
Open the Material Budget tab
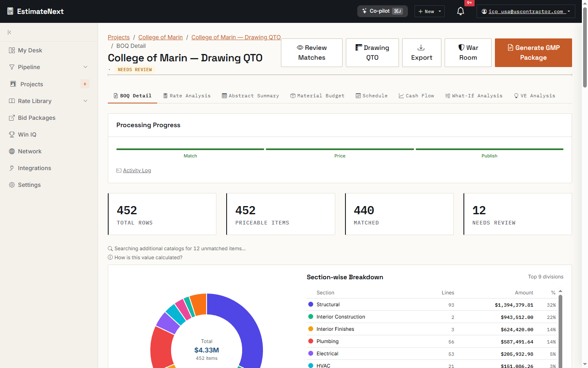point(317,96)
